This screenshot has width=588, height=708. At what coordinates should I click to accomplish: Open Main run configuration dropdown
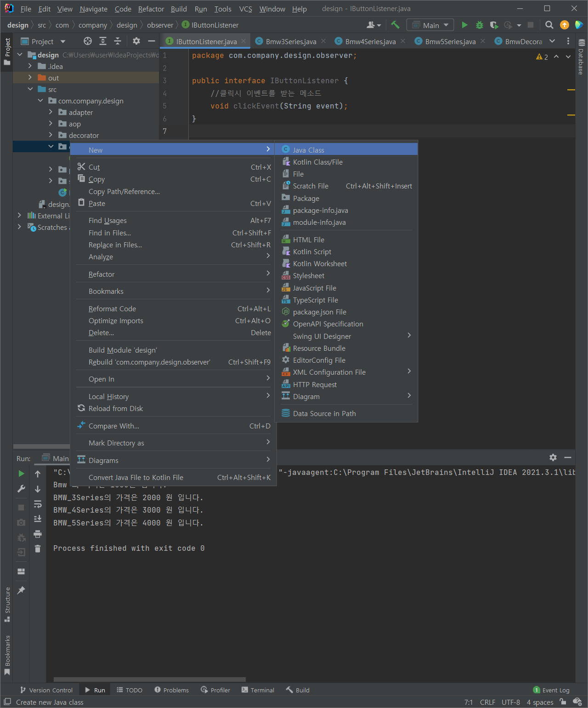(430, 25)
